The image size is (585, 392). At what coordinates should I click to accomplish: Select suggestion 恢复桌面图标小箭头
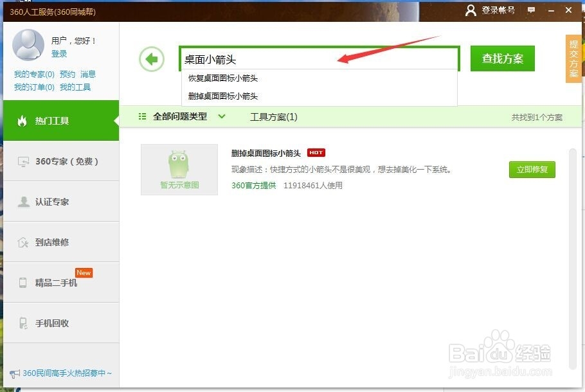(319, 78)
